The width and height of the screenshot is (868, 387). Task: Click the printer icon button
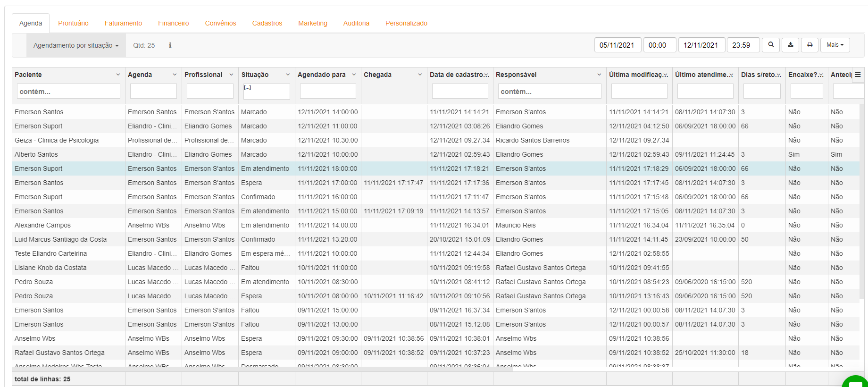(810, 45)
